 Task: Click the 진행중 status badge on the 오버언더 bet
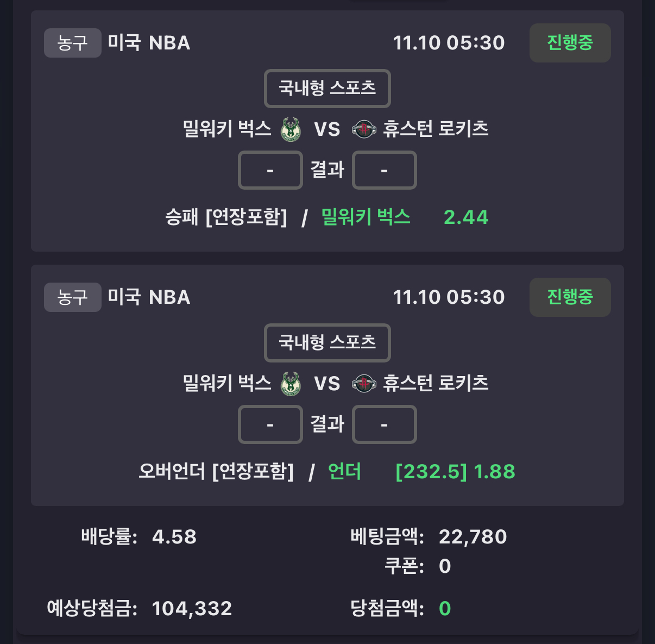tap(570, 297)
